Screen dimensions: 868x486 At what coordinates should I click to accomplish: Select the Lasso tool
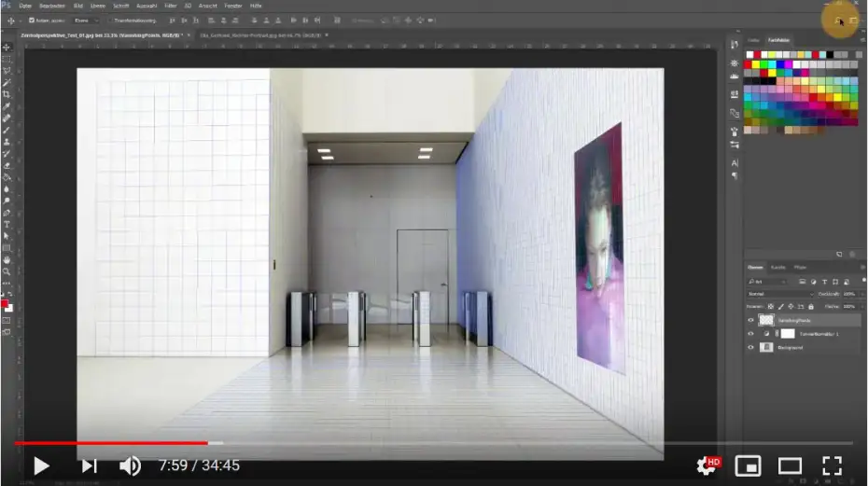pos(7,71)
